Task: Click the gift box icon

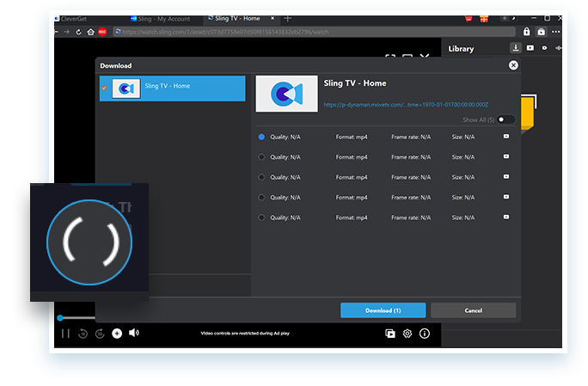Action: coord(484,19)
